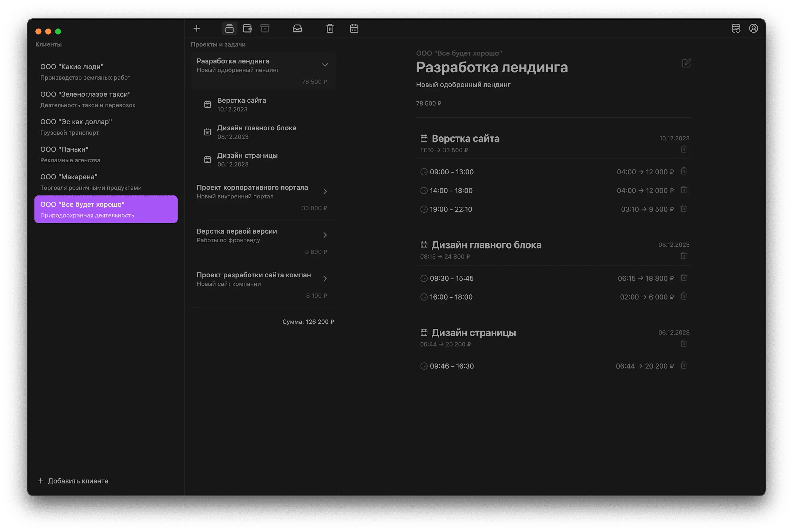Viewport: 793px width, 532px height.
Task: Expand the Верстка первой версии project
Action: pyautogui.click(x=325, y=235)
